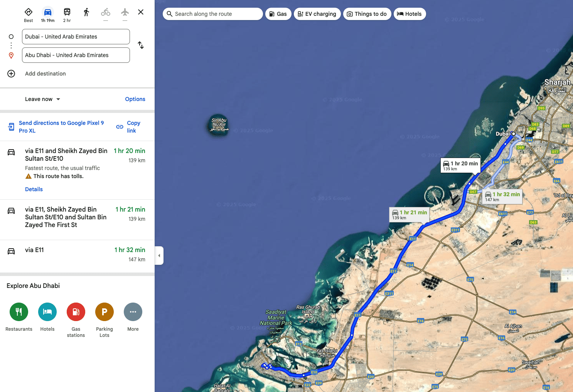
Task: Filter by Gas along route
Action: coord(278,14)
